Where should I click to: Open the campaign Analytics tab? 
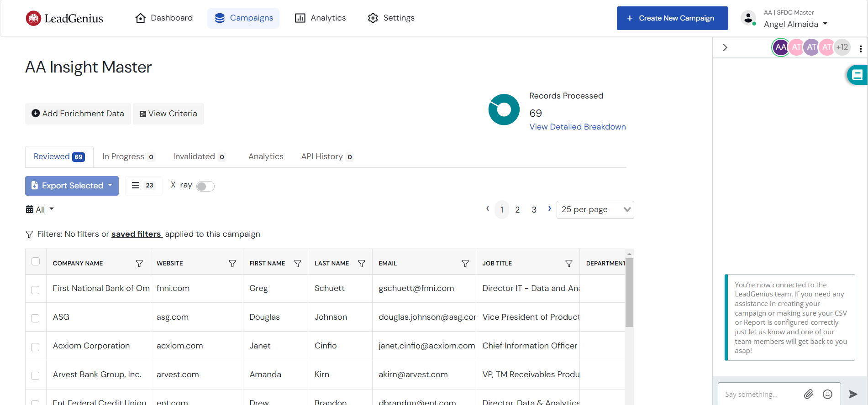pos(266,157)
